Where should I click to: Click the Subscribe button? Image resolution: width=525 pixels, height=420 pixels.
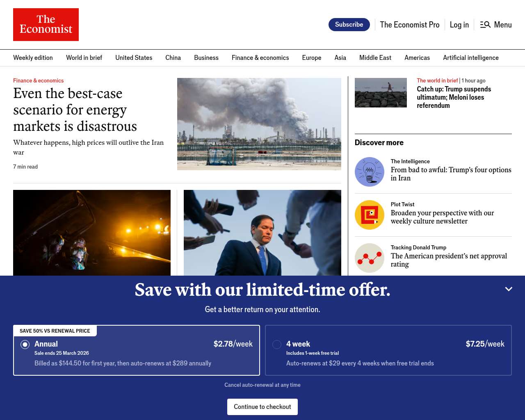349,25
